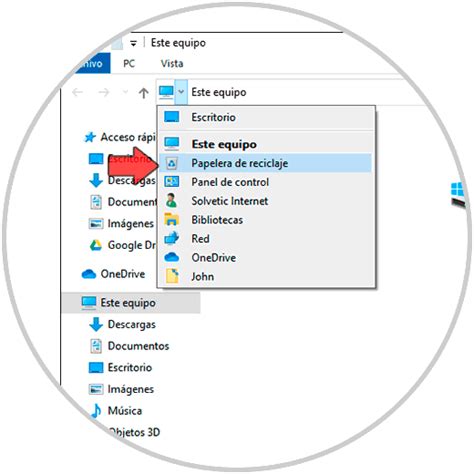Open Panel de control from the dropdown

(265, 182)
